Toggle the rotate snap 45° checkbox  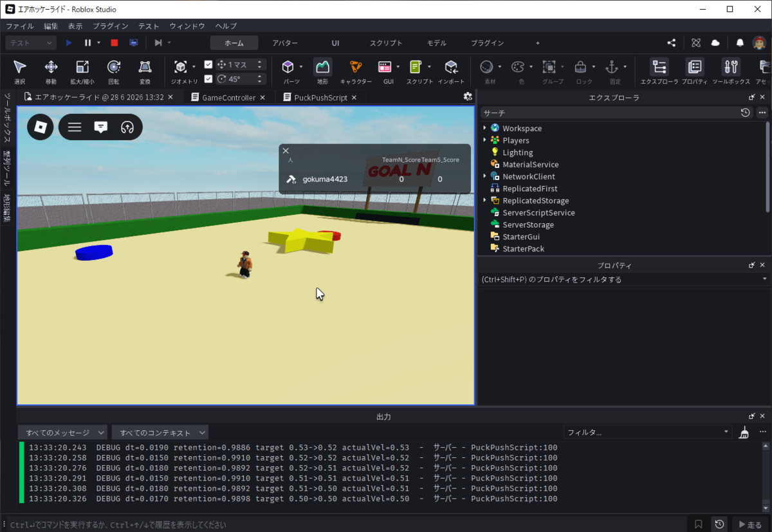(208, 78)
